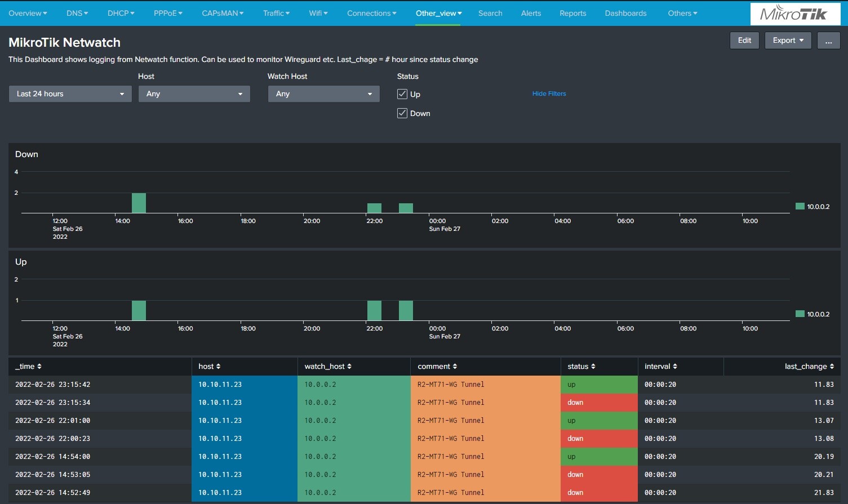848x504 pixels.
Task: Open the Connections menu
Action: tap(372, 13)
